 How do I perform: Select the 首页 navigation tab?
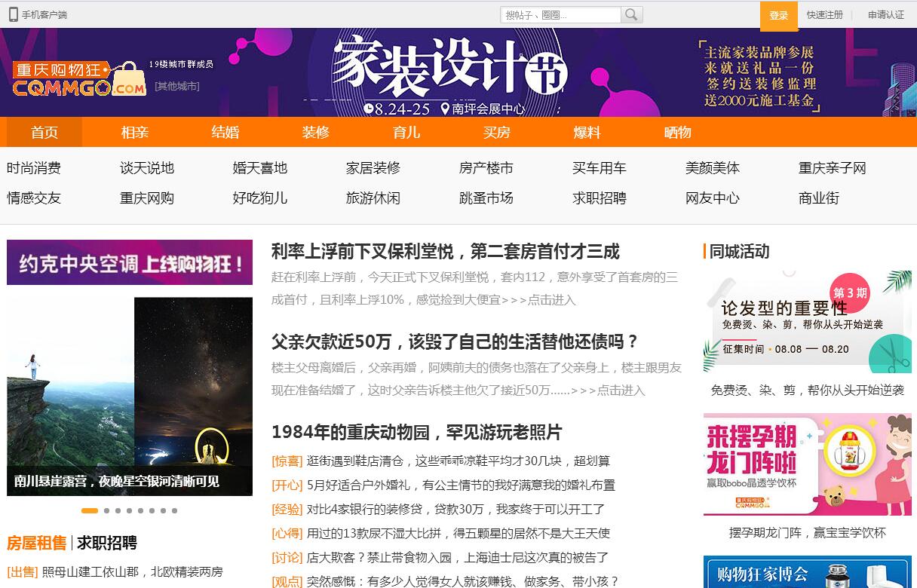point(44,132)
